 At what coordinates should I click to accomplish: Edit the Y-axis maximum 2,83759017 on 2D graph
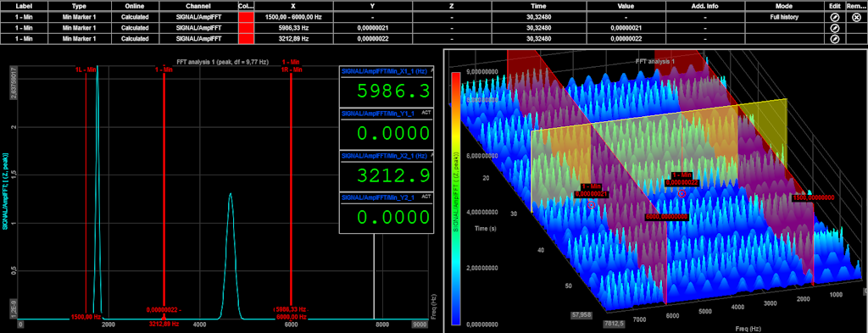click(14, 84)
